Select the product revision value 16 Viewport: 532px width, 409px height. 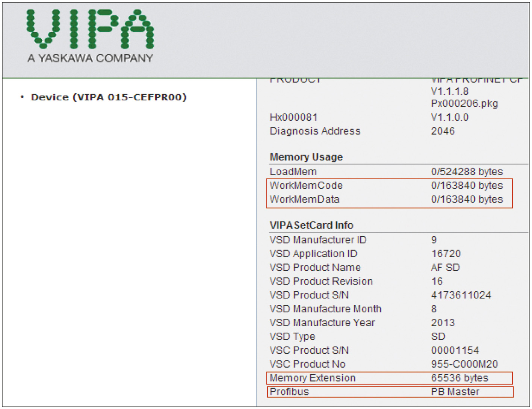pyautogui.click(x=437, y=282)
